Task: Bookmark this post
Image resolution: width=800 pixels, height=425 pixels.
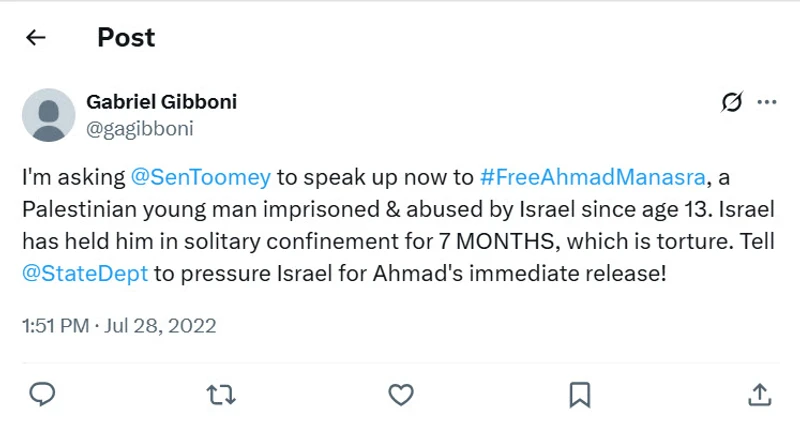Action: click(579, 395)
